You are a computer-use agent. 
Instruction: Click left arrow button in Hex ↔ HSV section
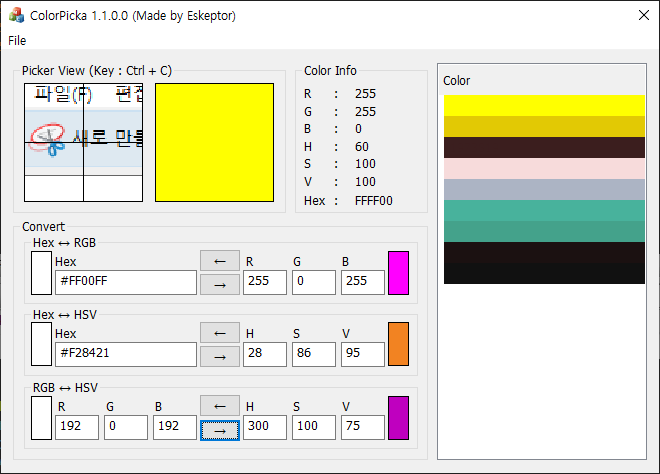(x=220, y=333)
